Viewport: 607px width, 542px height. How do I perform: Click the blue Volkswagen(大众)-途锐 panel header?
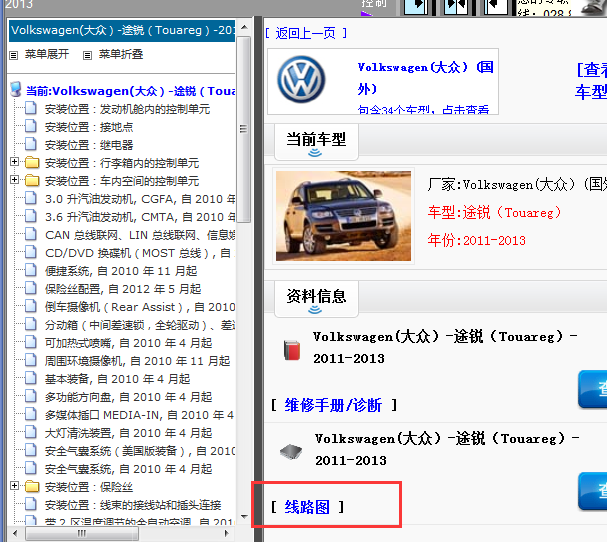click(x=122, y=31)
